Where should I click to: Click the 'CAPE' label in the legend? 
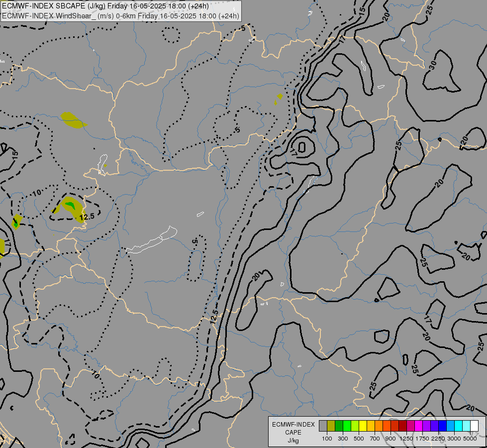[293, 433]
